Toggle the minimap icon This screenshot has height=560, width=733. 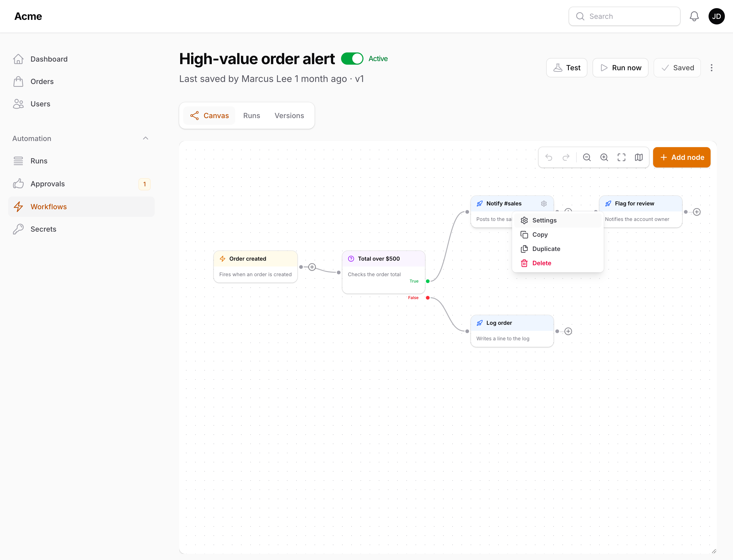pos(639,157)
